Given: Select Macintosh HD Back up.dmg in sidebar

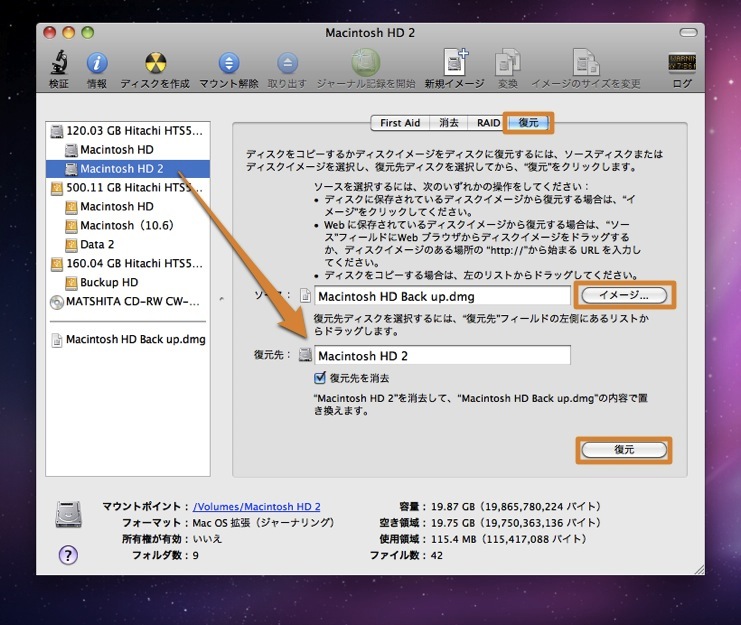Looking at the screenshot, I should 128,339.
